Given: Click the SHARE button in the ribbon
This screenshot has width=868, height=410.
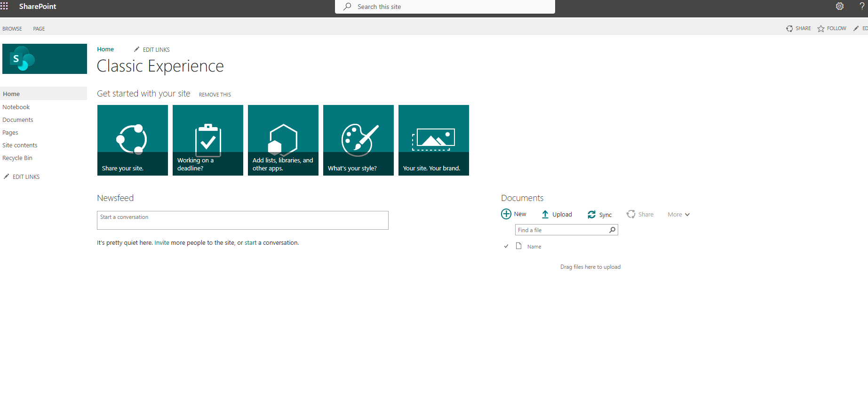Looking at the screenshot, I should pos(798,28).
